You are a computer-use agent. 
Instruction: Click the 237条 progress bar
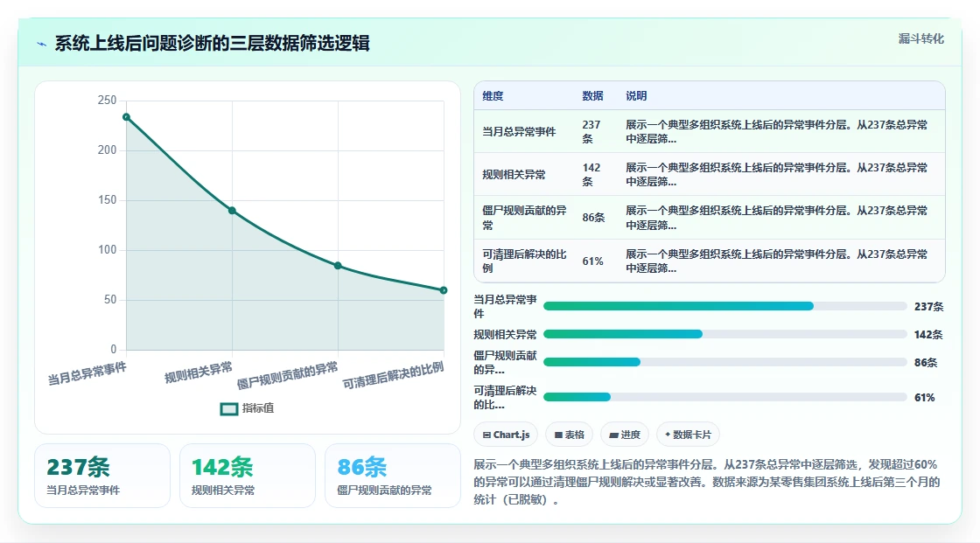pos(725,306)
